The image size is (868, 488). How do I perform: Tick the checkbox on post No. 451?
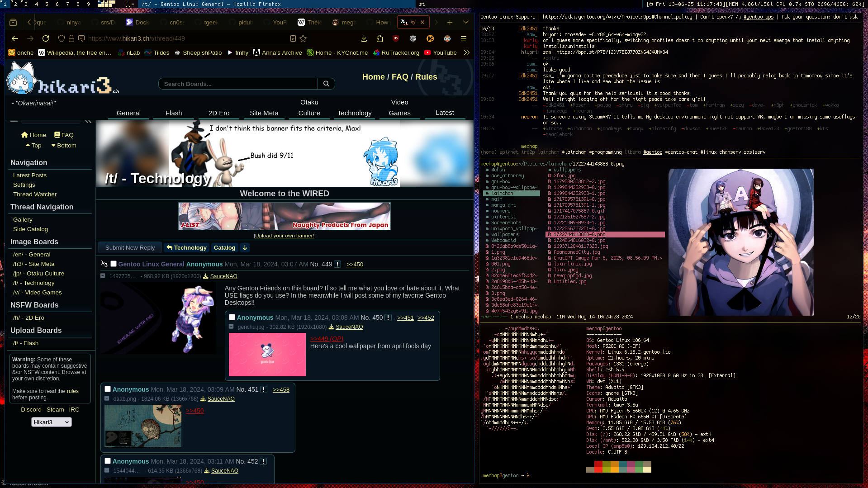coord(108,389)
